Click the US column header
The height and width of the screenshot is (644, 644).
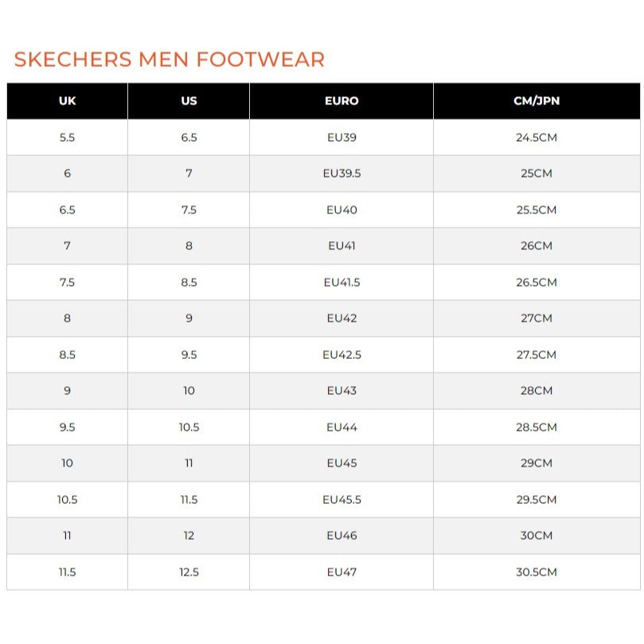(x=189, y=101)
